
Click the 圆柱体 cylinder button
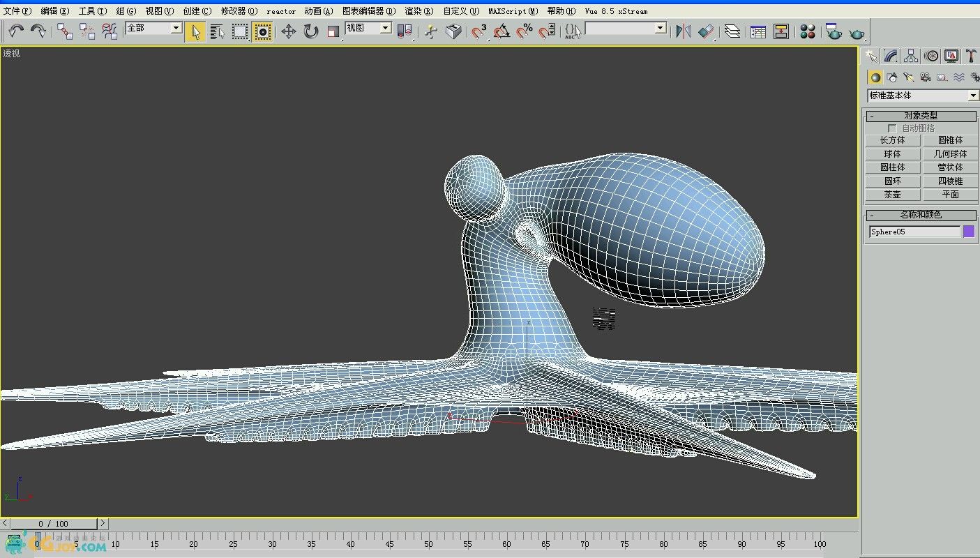click(893, 167)
